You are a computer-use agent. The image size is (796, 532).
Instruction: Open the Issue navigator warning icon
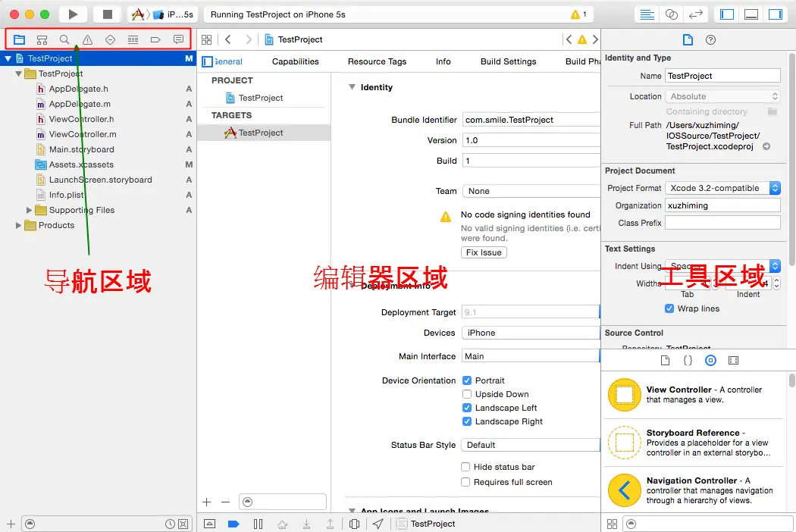tap(87, 39)
